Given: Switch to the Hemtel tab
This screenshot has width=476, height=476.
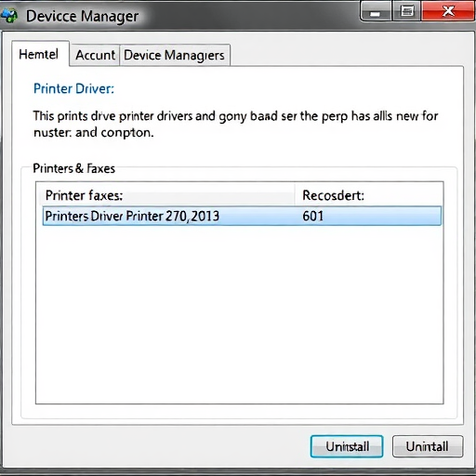Looking at the screenshot, I should (x=40, y=54).
